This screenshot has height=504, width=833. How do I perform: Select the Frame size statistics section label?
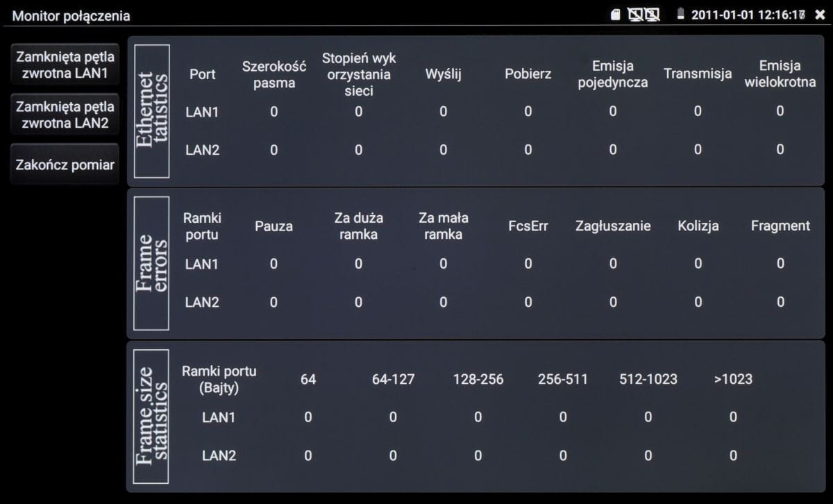[x=152, y=415]
